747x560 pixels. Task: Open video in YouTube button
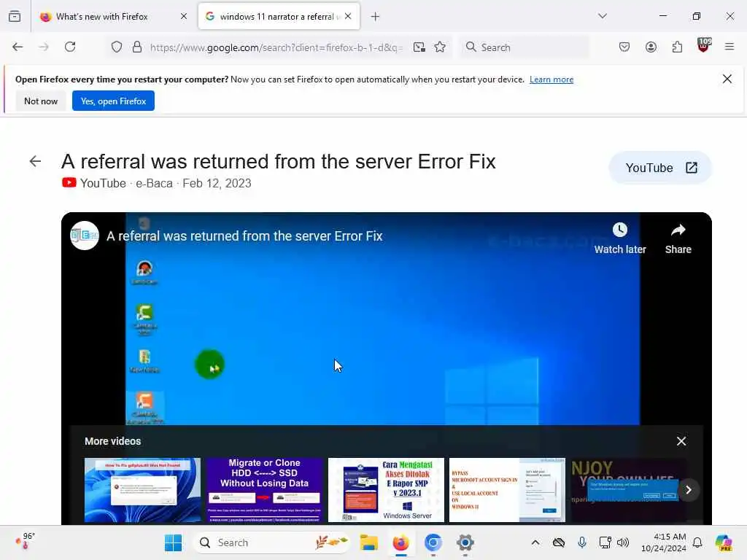(x=660, y=168)
